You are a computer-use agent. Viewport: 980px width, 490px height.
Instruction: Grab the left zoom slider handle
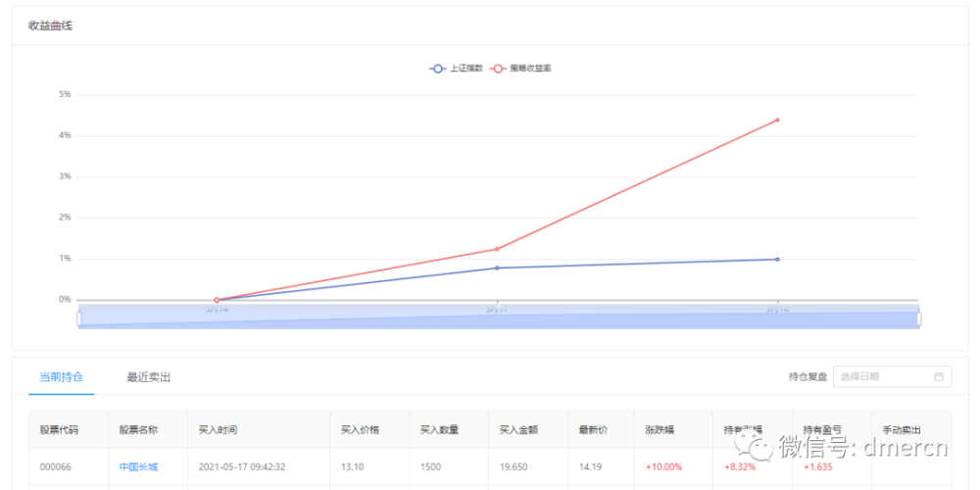click(x=79, y=318)
